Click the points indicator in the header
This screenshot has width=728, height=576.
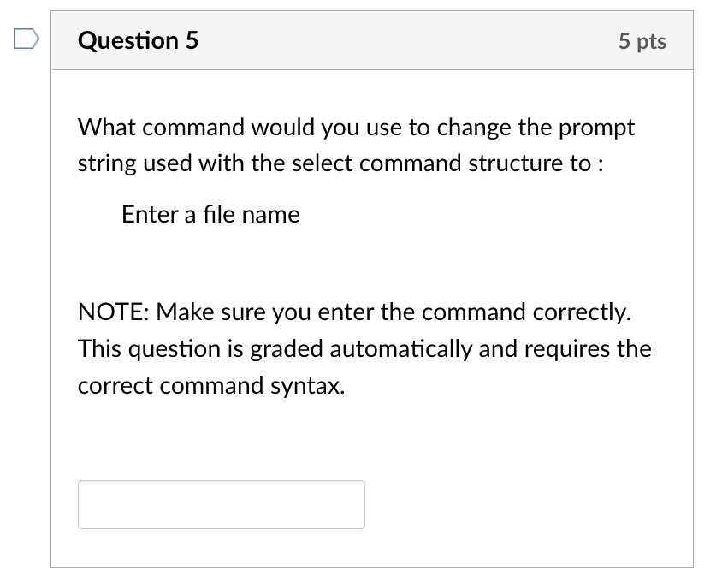(642, 41)
